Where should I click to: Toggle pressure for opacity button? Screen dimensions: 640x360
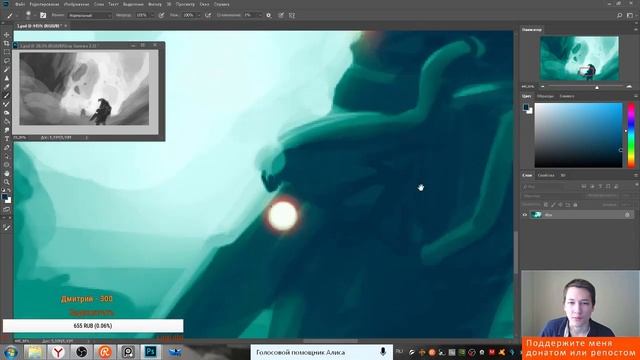(x=162, y=15)
